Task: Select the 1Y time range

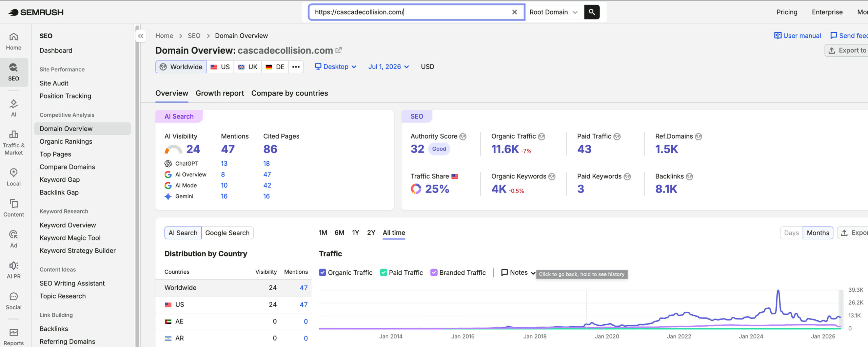Action: tap(355, 233)
